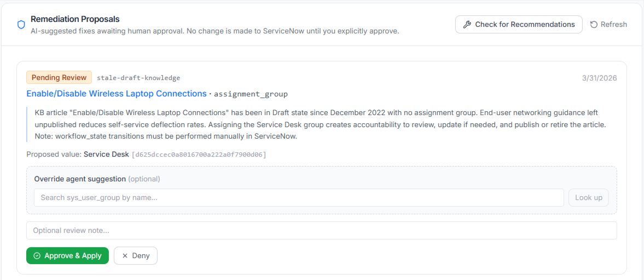This screenshot has width=644, height=280.
Task: Open the Enable/Disable Wireless Laptop Connections link
Action: (x=117, y=94)
